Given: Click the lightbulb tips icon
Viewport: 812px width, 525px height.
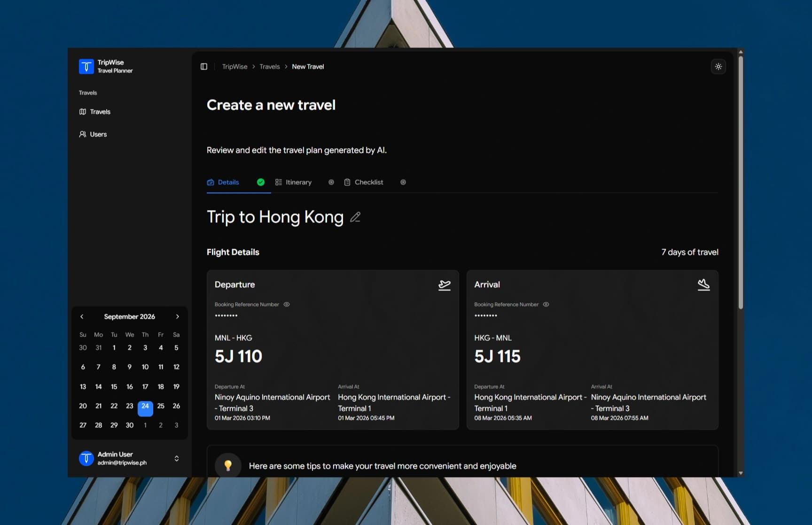Looking at the screenshot, I should [x=228, y=466].
